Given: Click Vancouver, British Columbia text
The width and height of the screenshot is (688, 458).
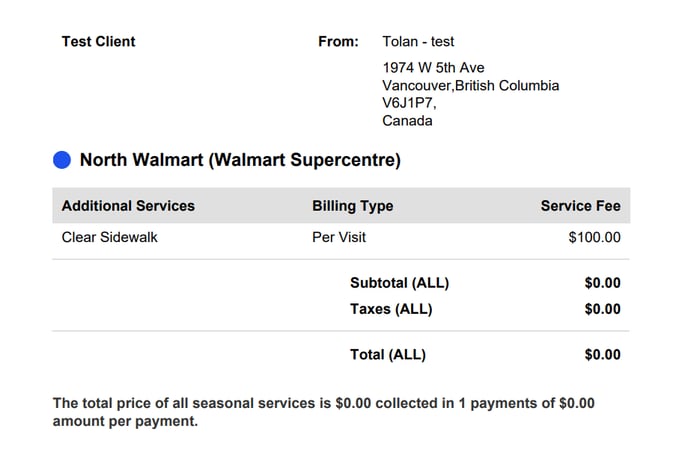Looking at the screenshot, I should tap(471, 85).
